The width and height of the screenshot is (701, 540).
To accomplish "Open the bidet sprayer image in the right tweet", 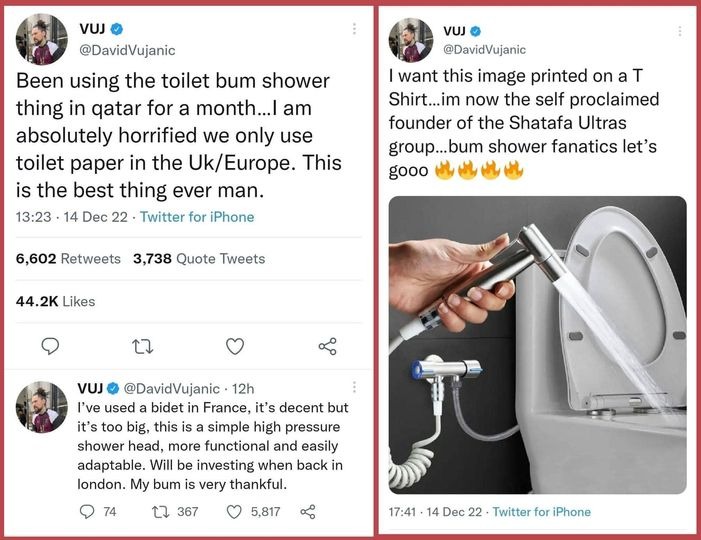I will click(x=537, y=344).
